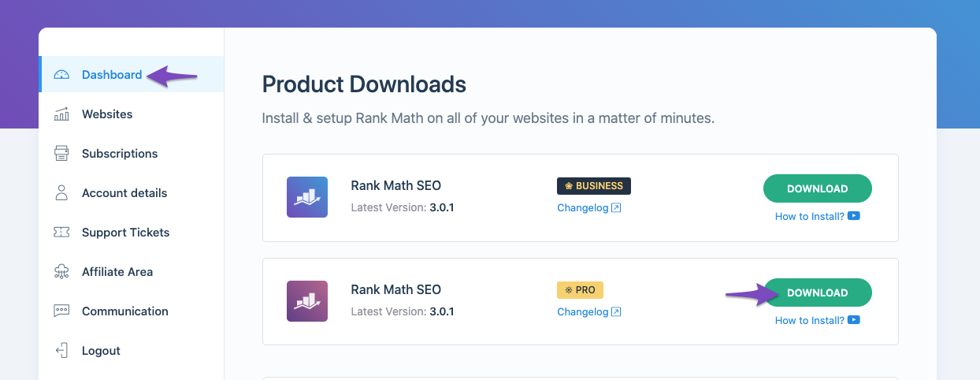Click the blue Rank Math Business logo thumbnail
The width and height of the screenshot is (980, 380).
[307, 197]
